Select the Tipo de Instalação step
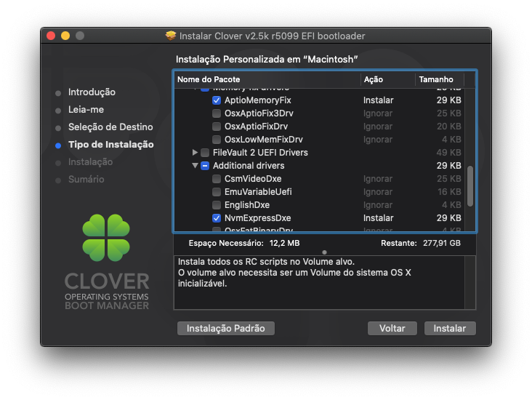This screenshot has height=400, width=532. pos(111,144)
